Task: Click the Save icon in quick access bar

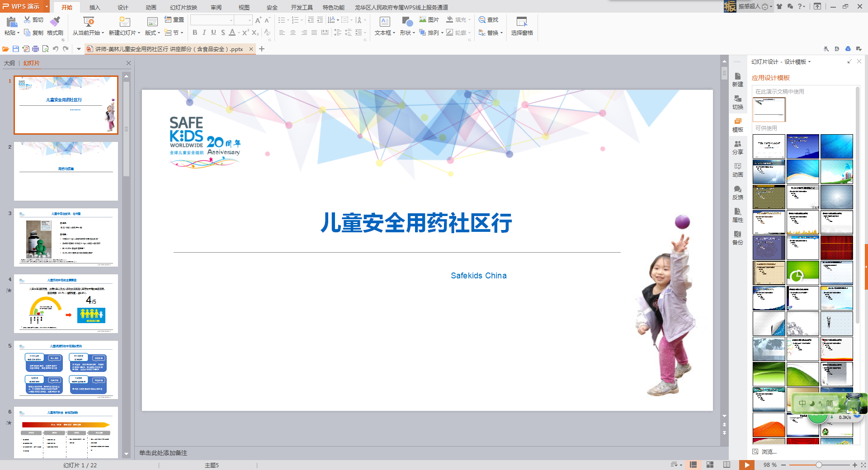Action: click(x=16, y=49)
